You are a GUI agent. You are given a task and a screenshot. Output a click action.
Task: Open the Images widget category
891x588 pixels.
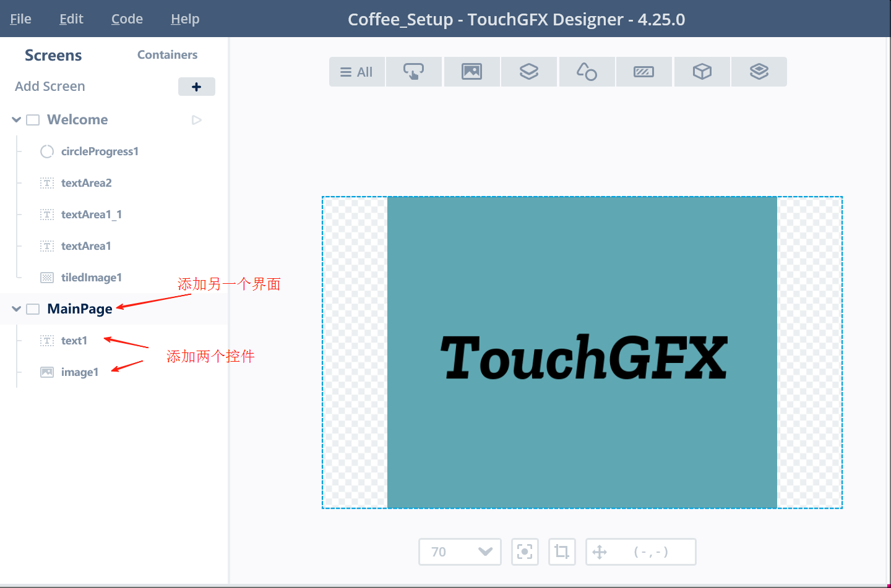coord(472,72)
